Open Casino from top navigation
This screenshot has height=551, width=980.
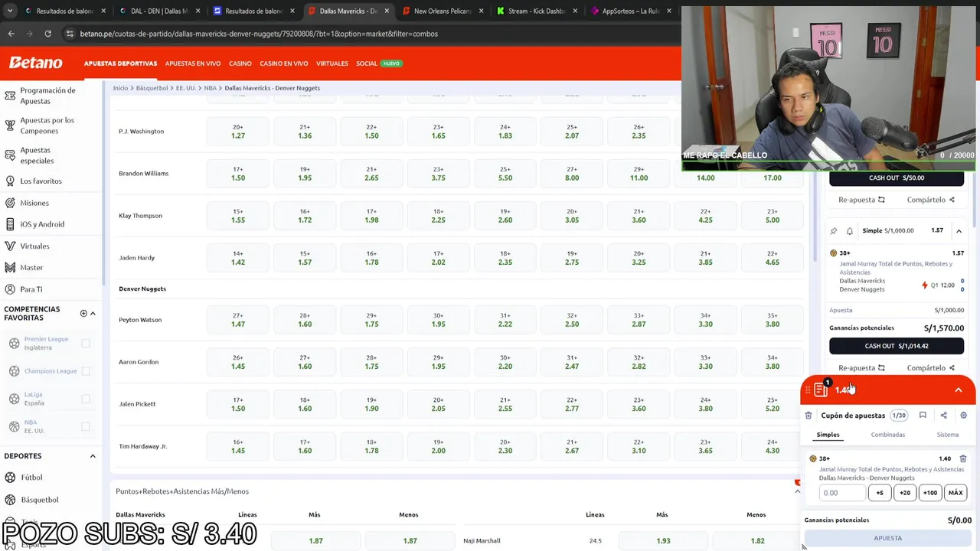click(240, 64)
